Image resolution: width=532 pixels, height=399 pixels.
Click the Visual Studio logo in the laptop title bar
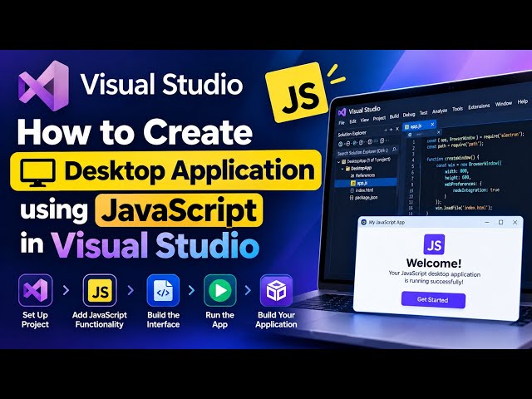pyautogui.click(x=342, y=112)
